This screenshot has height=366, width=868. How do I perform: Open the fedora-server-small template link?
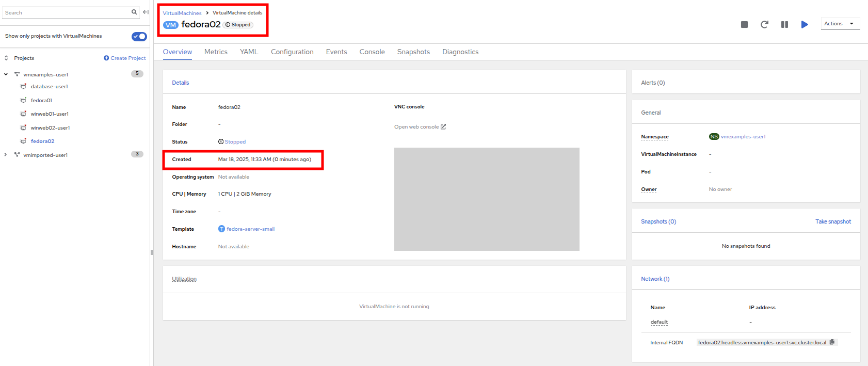(250, 229)
